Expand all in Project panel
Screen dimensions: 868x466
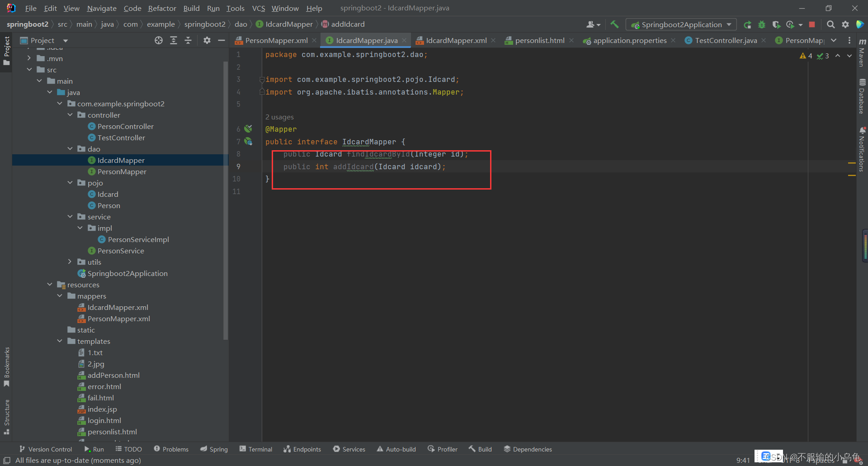[174, 40]
